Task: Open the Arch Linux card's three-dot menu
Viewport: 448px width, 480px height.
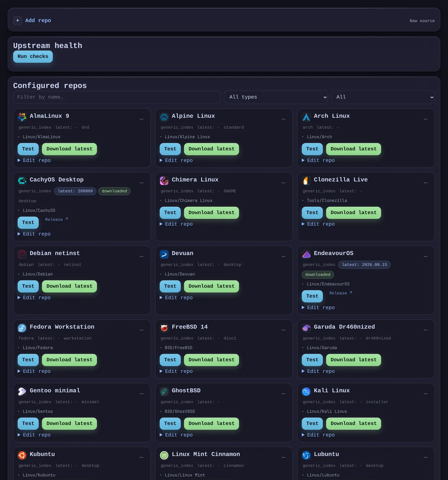Action: [x=426, y=119]
